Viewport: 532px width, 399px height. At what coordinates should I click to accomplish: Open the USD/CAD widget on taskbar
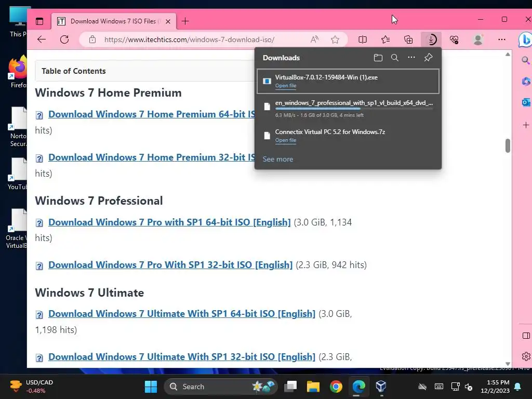[x=32, y=387]
